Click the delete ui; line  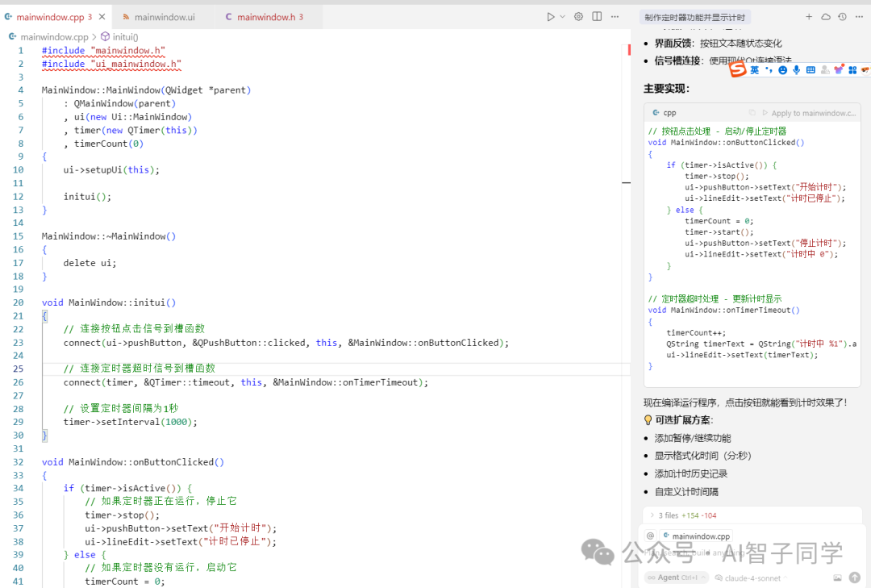click(x=90, y=263)
